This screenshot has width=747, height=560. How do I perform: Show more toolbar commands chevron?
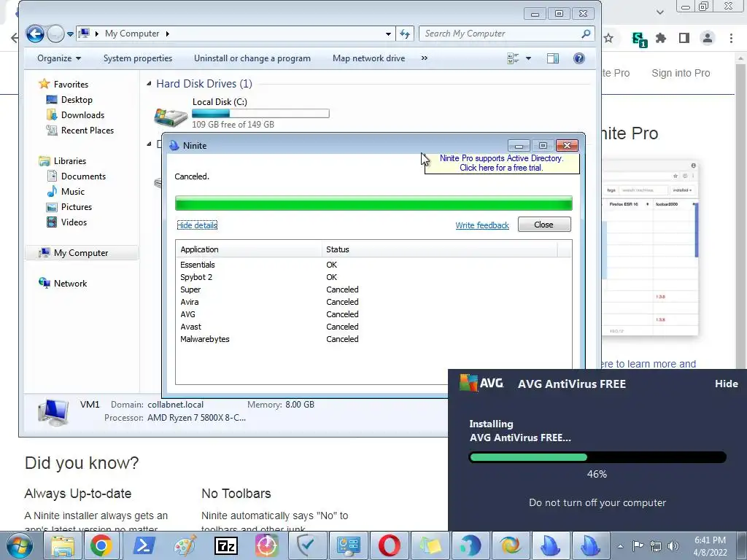point(424,58)
